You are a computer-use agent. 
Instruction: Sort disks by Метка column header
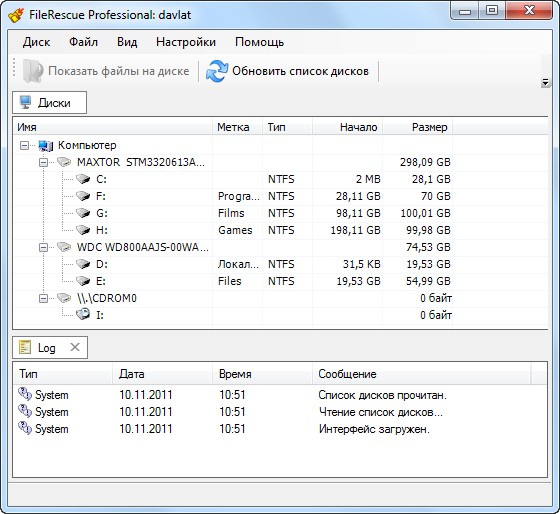point(237,127)
